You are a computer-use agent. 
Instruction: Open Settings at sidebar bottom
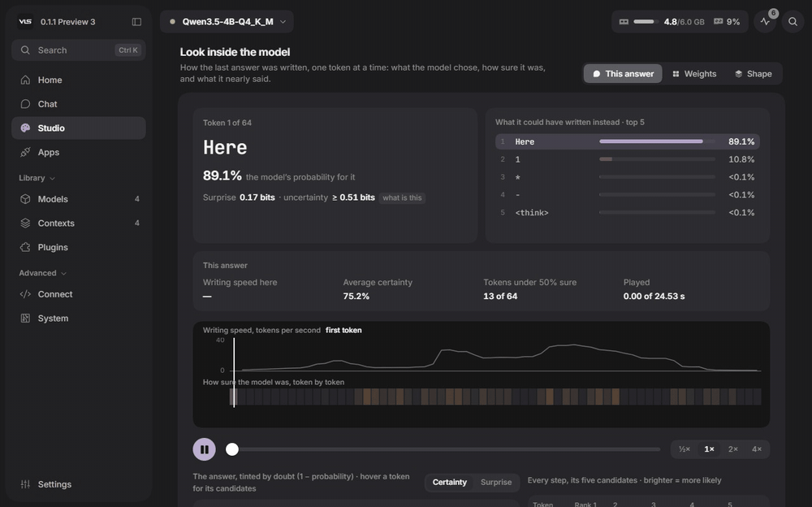pos(79,484)
